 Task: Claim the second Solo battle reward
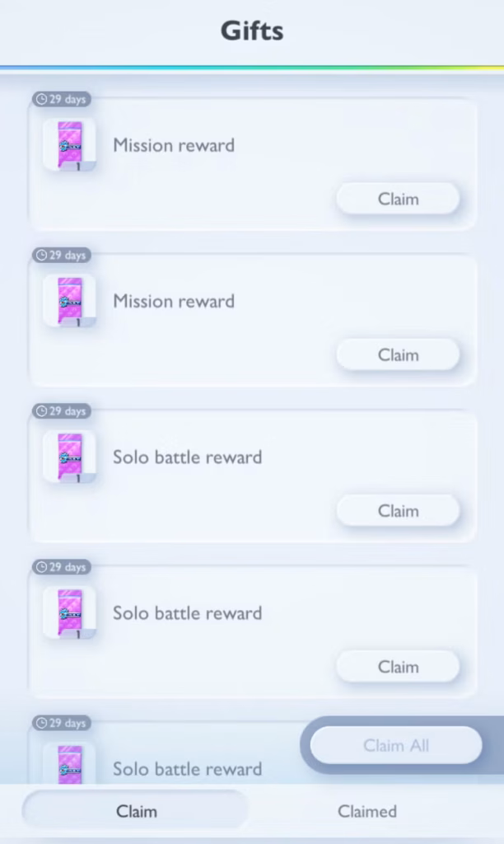[x=398, y=667]
